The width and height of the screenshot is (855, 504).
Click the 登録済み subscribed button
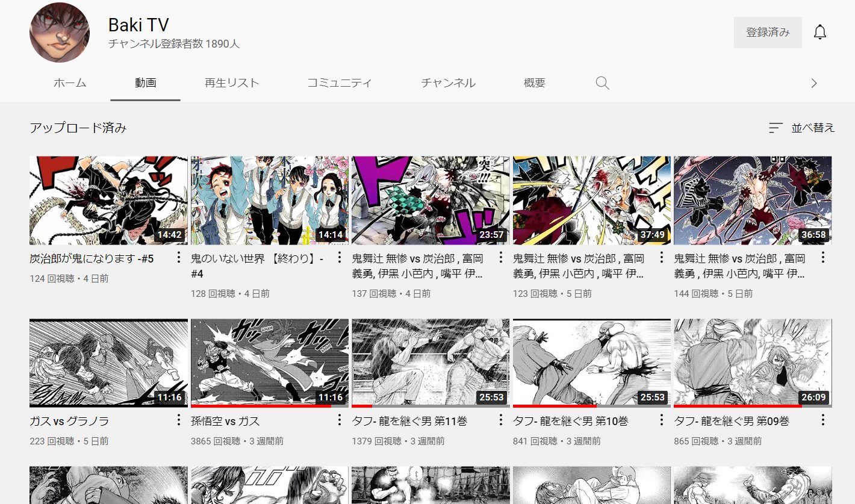[768, 33]
